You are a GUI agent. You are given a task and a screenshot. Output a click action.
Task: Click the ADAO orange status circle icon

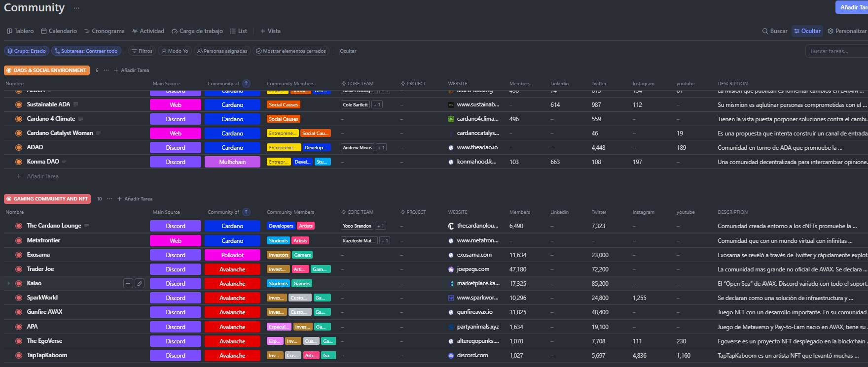19,147
